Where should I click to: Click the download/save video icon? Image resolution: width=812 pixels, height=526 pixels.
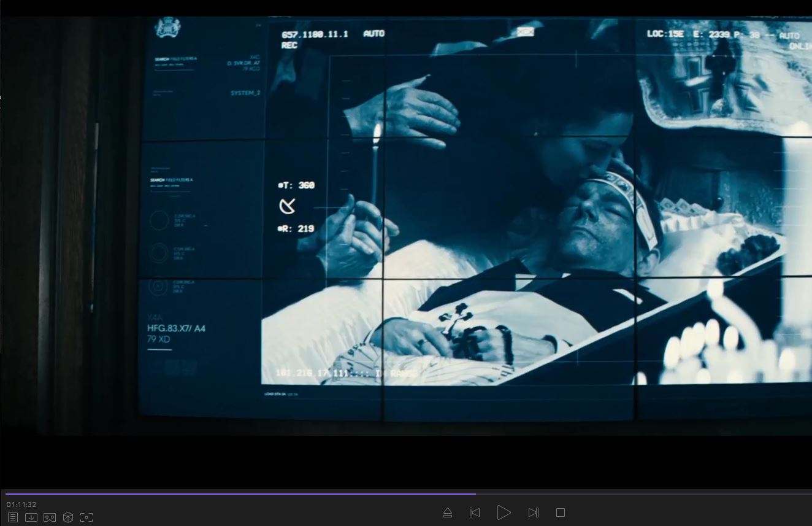(x=31, y=517)
